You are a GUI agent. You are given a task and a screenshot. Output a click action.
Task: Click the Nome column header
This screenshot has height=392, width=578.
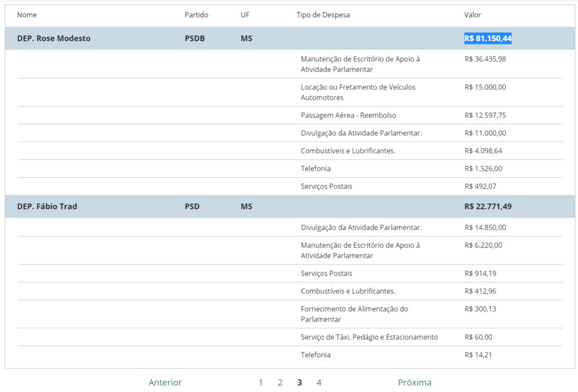(x=27, y=15)
